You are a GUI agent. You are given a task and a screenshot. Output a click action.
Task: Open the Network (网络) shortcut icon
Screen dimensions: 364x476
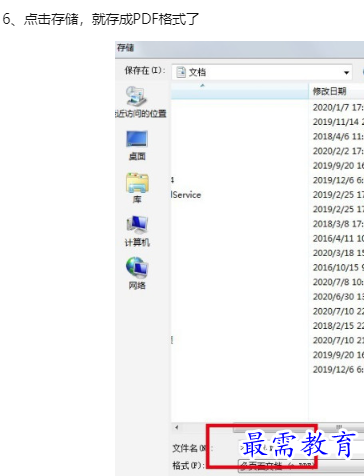137,273
